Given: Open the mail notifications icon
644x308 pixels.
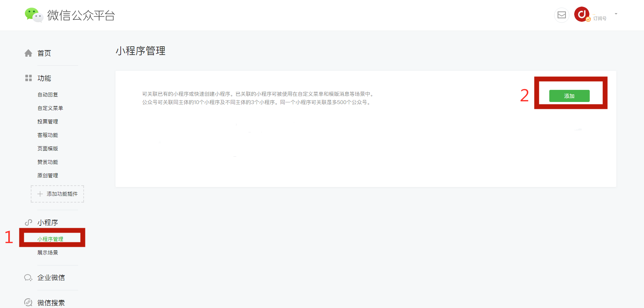Looking at the screenshot, I should [562, 15].
